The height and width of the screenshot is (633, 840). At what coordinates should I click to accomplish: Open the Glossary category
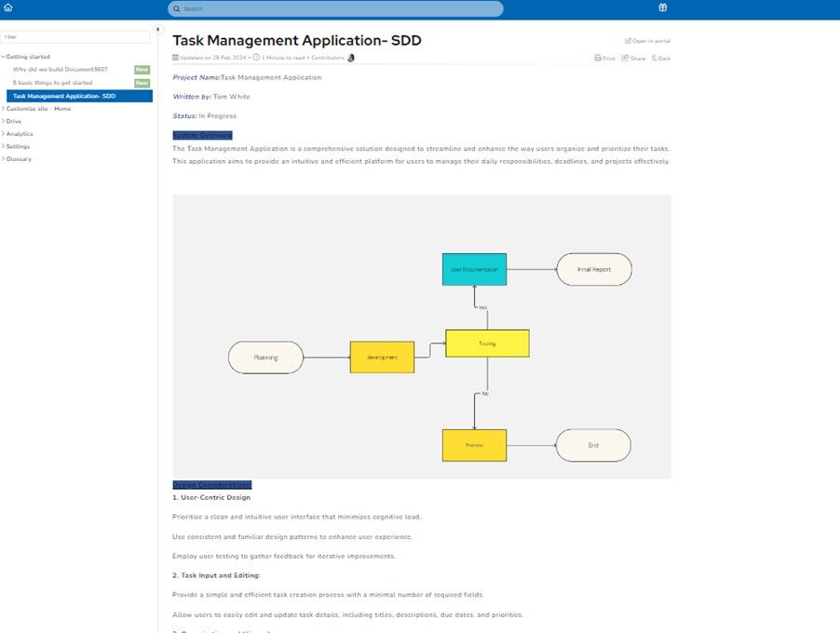point(19,159)
